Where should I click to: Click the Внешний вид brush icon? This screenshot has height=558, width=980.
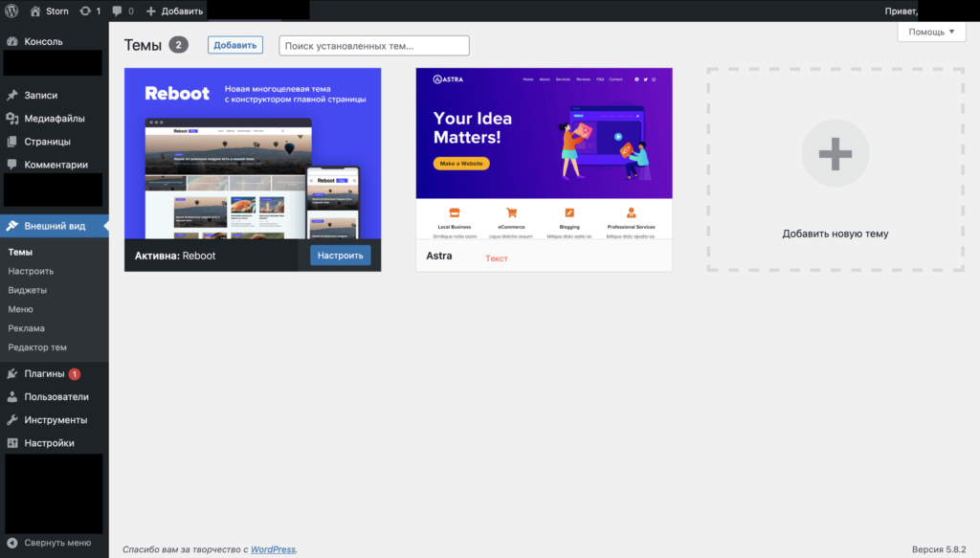click(11, 226)
